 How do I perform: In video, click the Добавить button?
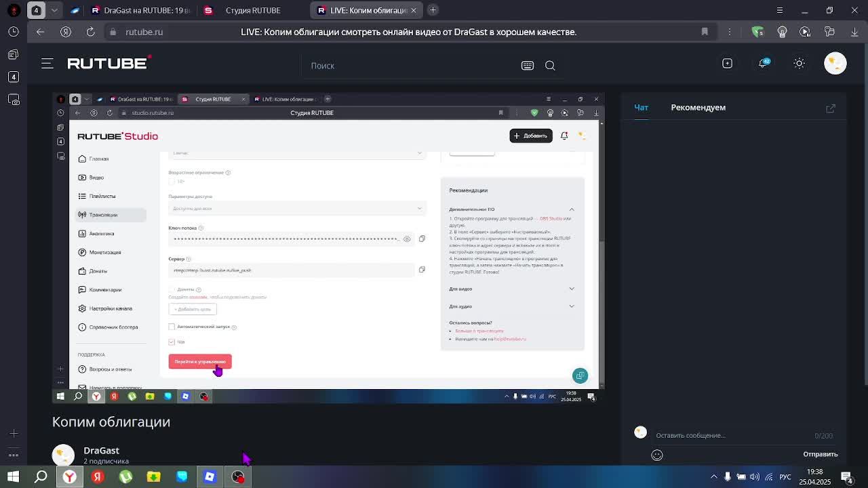tap(531, 136)
